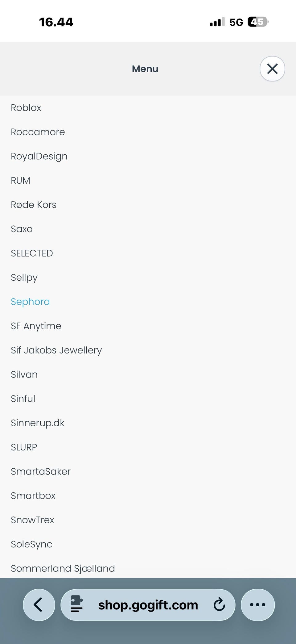Image resolution: width=296 pixels, height=644 pixels.
Task: Select Sommerland Sjælland
Action: point(63,568)
